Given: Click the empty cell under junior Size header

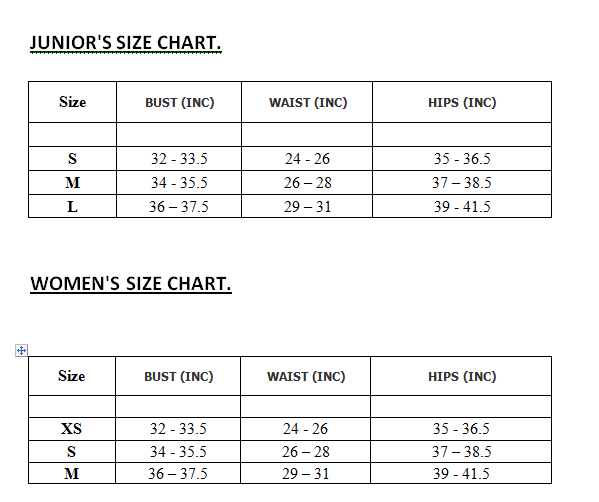Looking at the screenshot, I should click(73, 134).
